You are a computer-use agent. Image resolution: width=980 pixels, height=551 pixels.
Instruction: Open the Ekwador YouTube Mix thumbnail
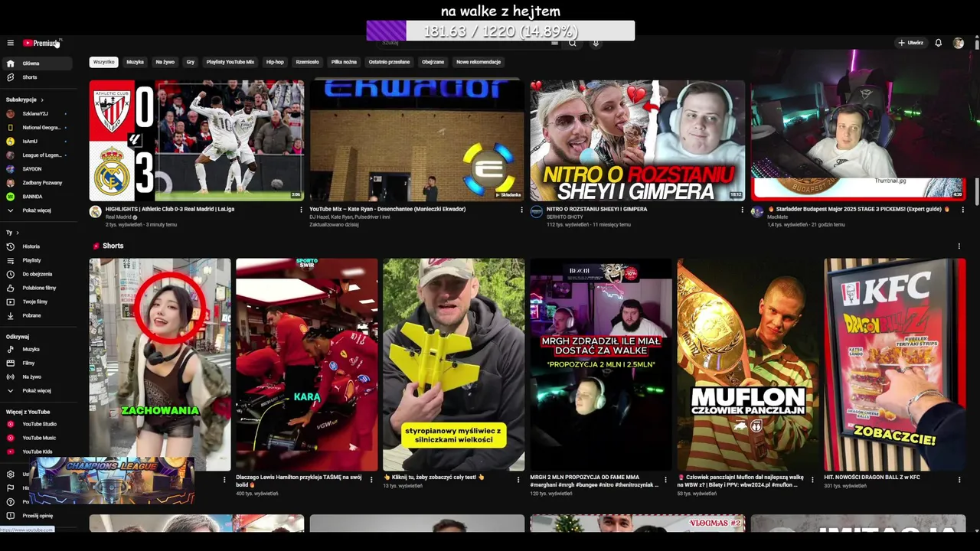point(417,141)
